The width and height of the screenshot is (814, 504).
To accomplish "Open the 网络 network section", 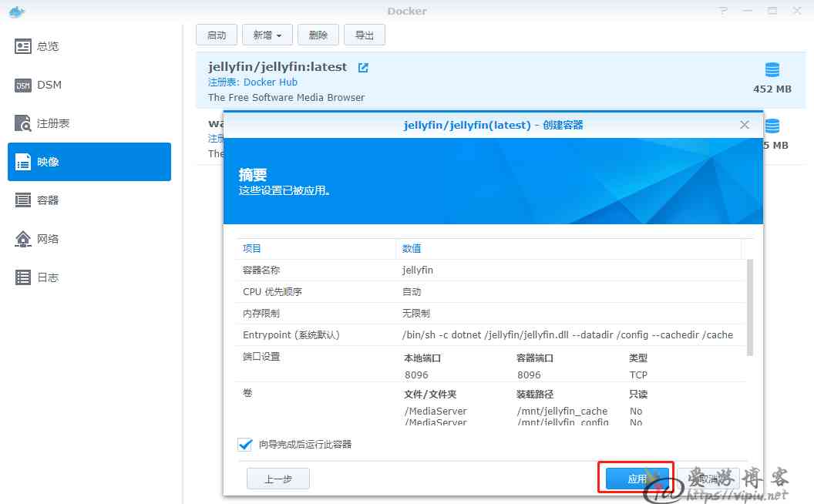I will (89, 239).
